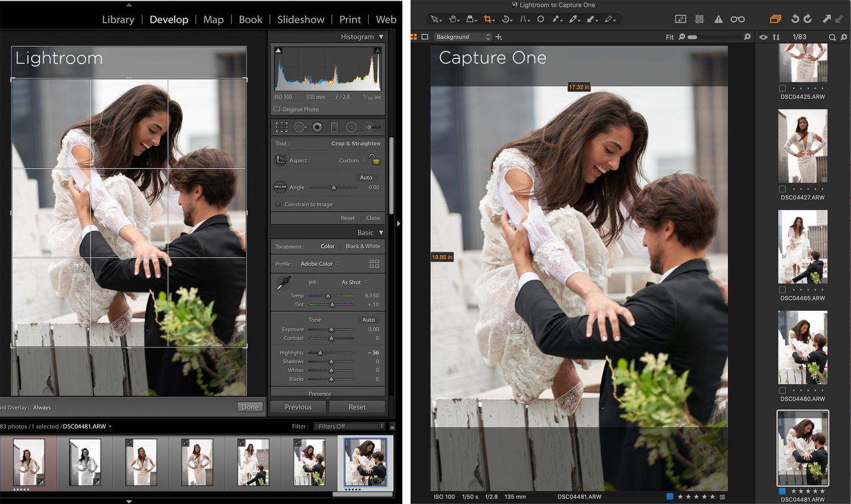851x504 pixels.
Task: Toggle proofing glasses icon in Capture One
Action: [x=738, y=19]
